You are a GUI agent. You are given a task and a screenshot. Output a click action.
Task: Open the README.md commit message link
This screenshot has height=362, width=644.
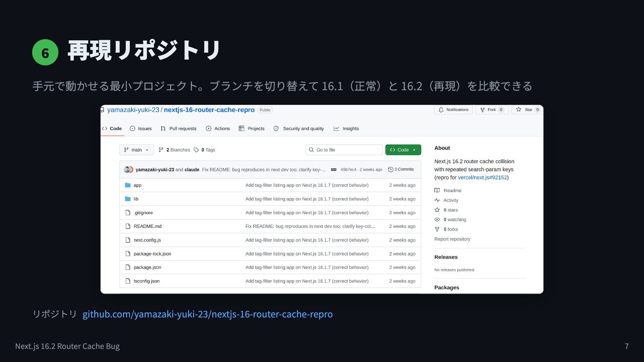[x=310, y=226]
